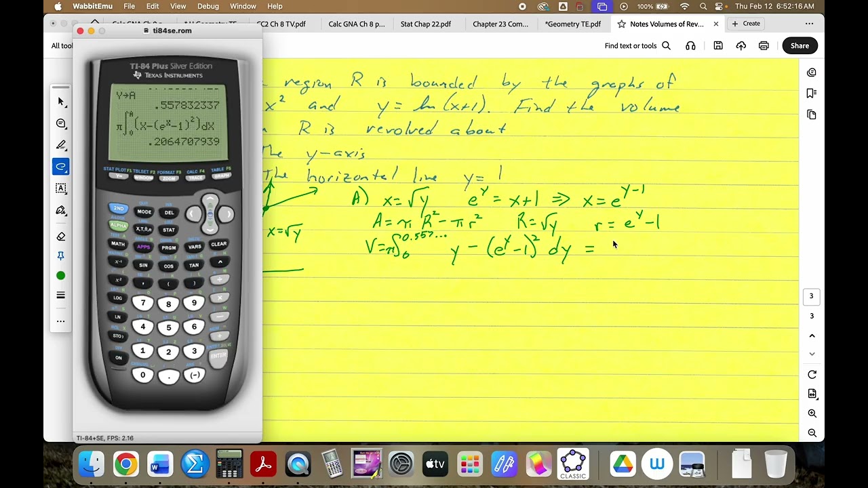Print the PDF document

click(764, 46)
